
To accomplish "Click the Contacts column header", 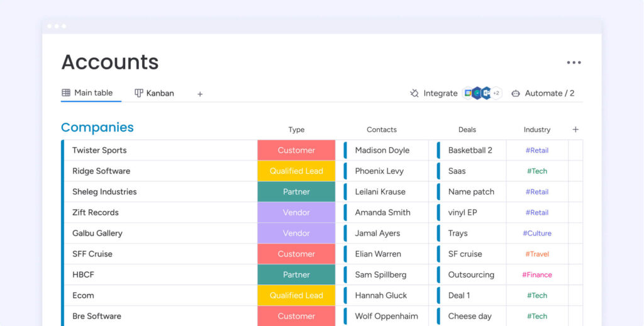I will coord(382,130).
